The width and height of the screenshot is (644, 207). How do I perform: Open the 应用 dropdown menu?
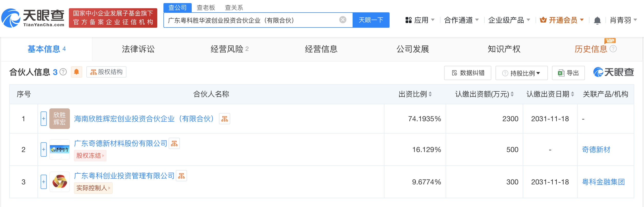coord(420,20)
